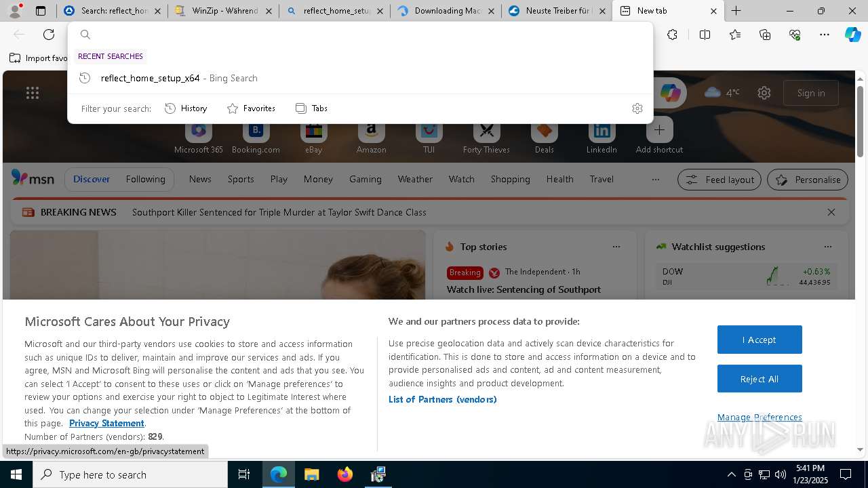868x488 pixels.
Task: Switch to the Downloading Mac browser tab
Action: pyautogui.click(x=446, y=11)
